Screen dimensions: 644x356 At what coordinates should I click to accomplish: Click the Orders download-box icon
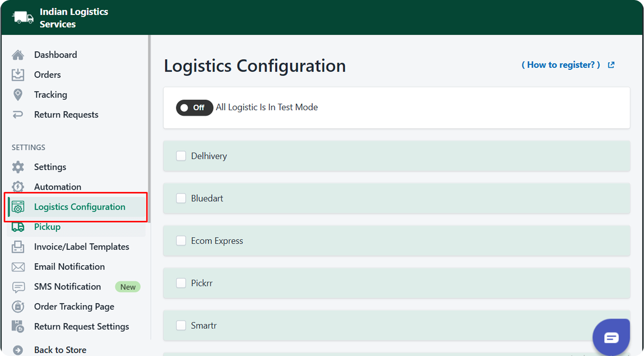coord(18,75)
